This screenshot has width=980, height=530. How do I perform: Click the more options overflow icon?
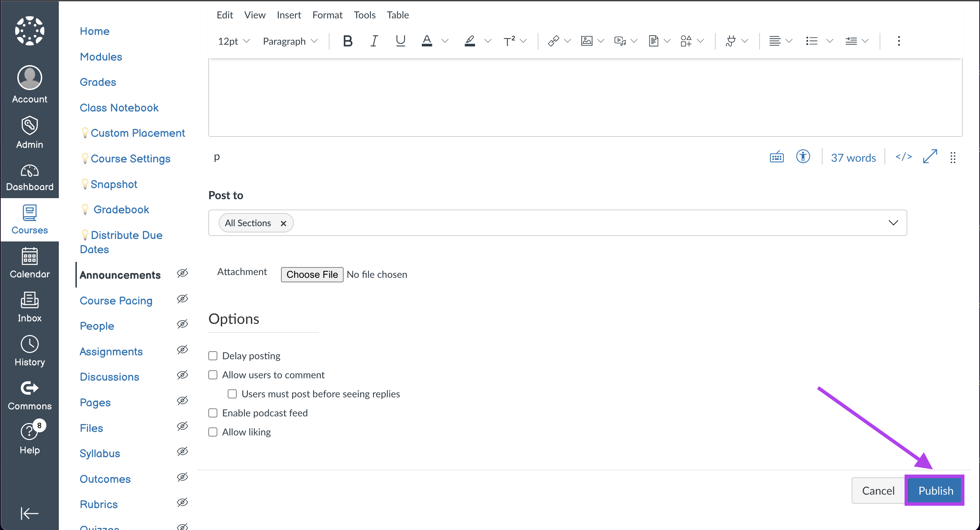point(898,41)
